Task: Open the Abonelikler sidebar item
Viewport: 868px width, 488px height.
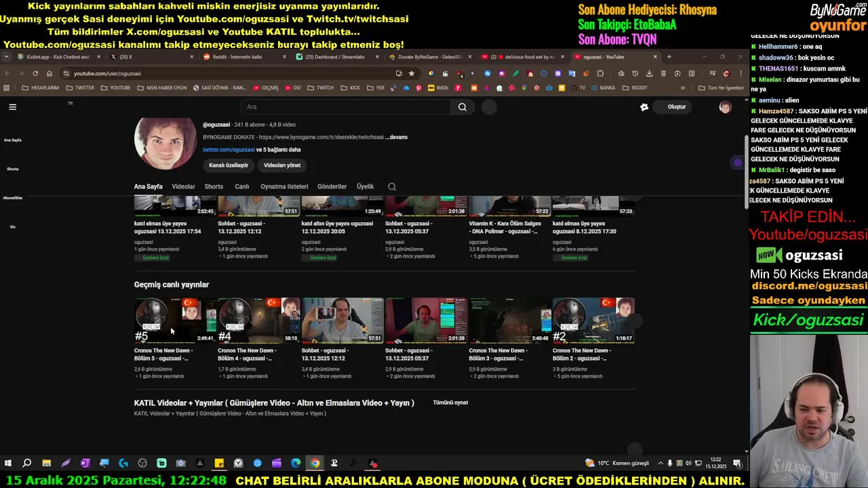Action: coord(12,198)
